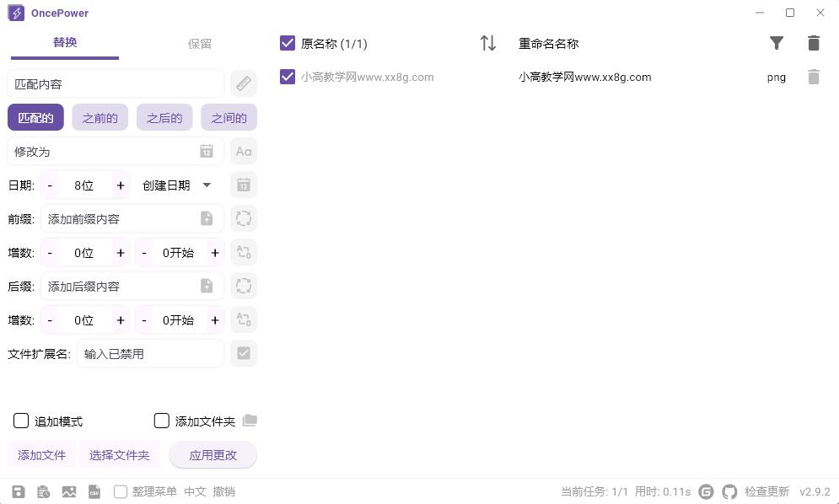Click the 重命名名称 column header
This screenshot has width=839, height=504.
point(548,43)
